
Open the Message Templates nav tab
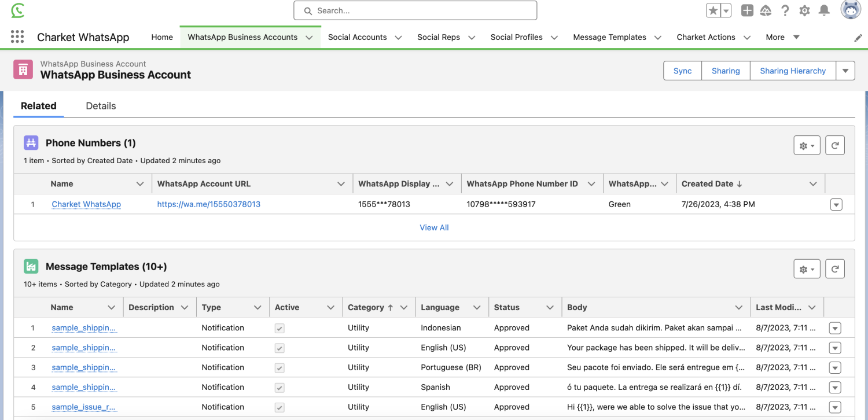point(609,37)
